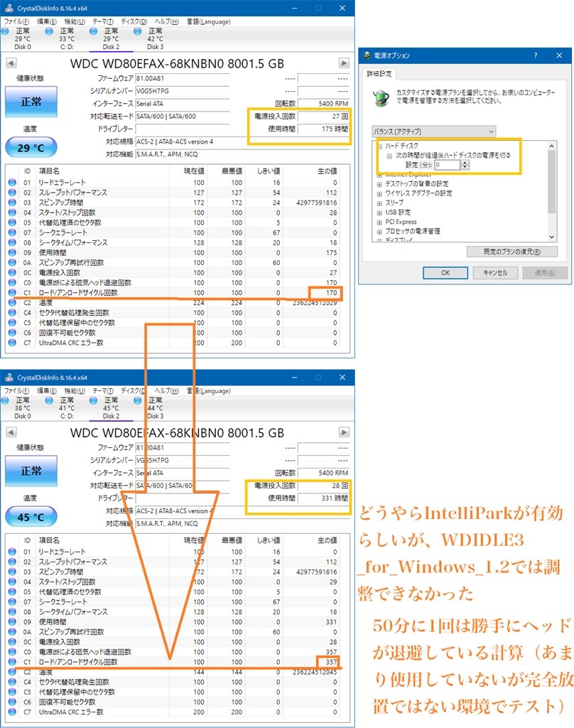Click status orb of 回復不可能セクタ数 in 45 °C window

12,702
